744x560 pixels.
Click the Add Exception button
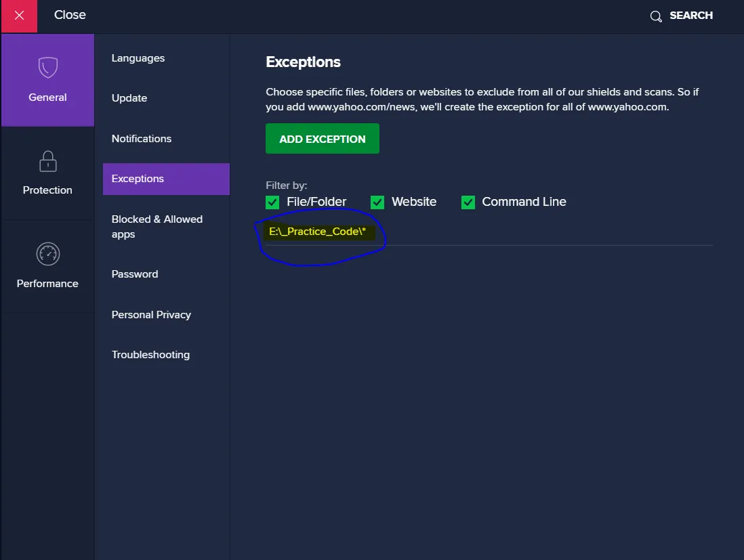coord(323,139)
